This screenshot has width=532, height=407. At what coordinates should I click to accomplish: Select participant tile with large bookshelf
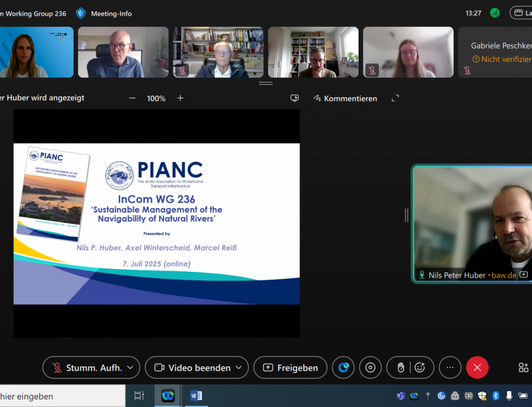[x=218, y=53]
